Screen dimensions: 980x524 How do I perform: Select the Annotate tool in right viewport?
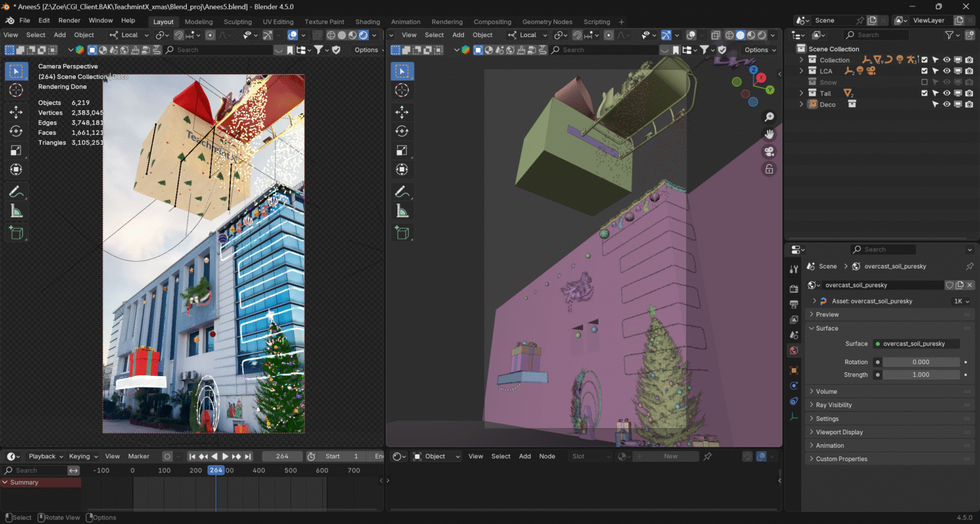(402, 191)
